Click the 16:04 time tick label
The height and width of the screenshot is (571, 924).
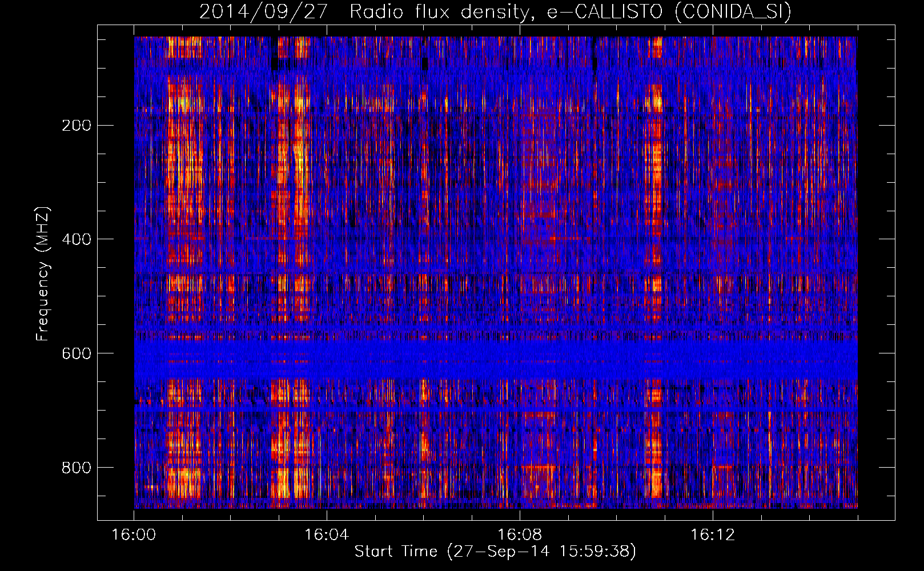(327, 535)
